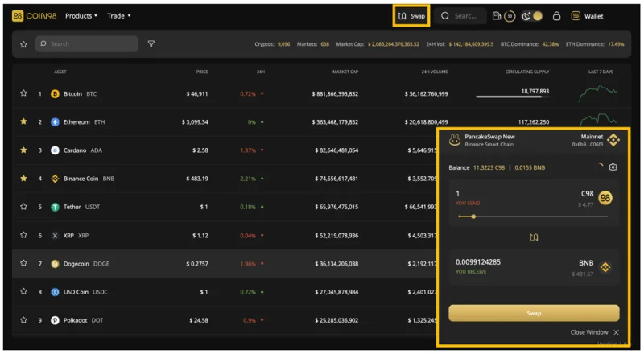Show favorites with the star filter icon
Viewport: 644px width, 354px height.
click(24, 44)
